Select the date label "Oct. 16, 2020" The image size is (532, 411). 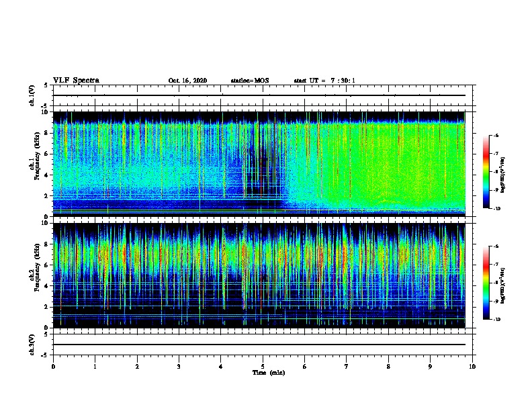pyautogui.click(x=187, y=81)
